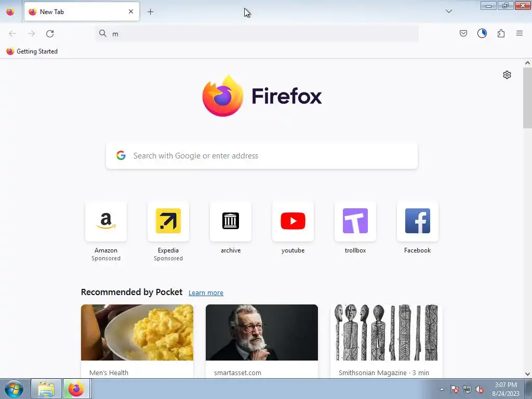
Task: Click the address bar field
Action: pyautogui.click(x=257, y=34)
